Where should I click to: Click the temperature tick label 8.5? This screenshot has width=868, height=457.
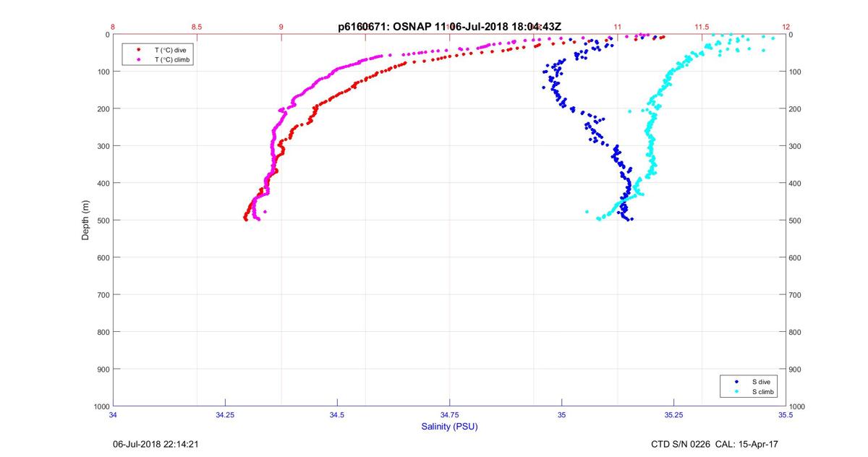(197, 27)
